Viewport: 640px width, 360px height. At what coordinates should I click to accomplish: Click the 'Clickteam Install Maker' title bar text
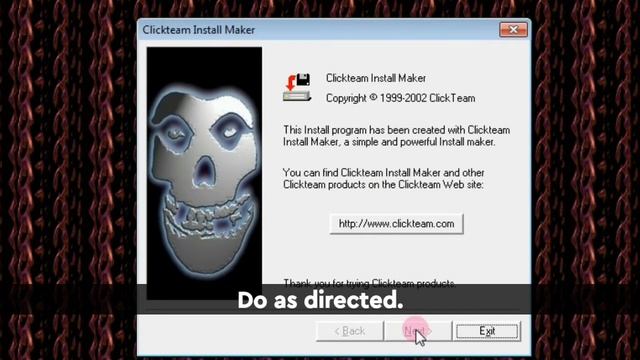coord(198,30)
